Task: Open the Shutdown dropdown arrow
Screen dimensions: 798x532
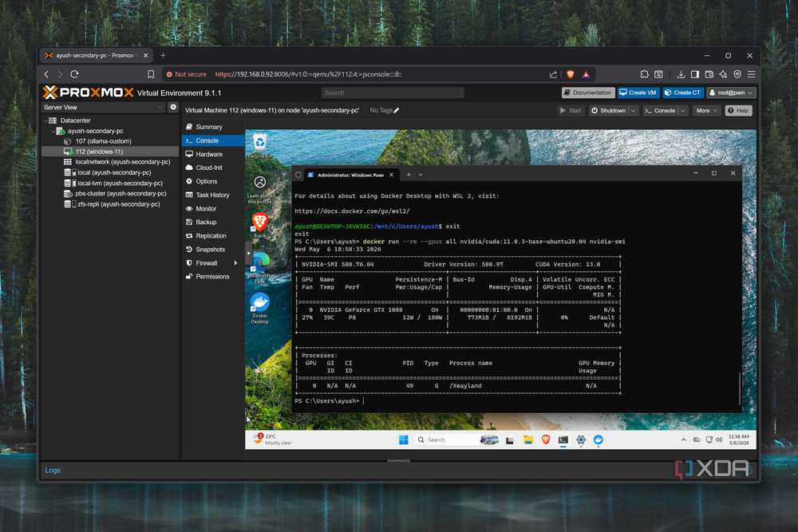Action: pyautogui.click(x=633, y=110)
